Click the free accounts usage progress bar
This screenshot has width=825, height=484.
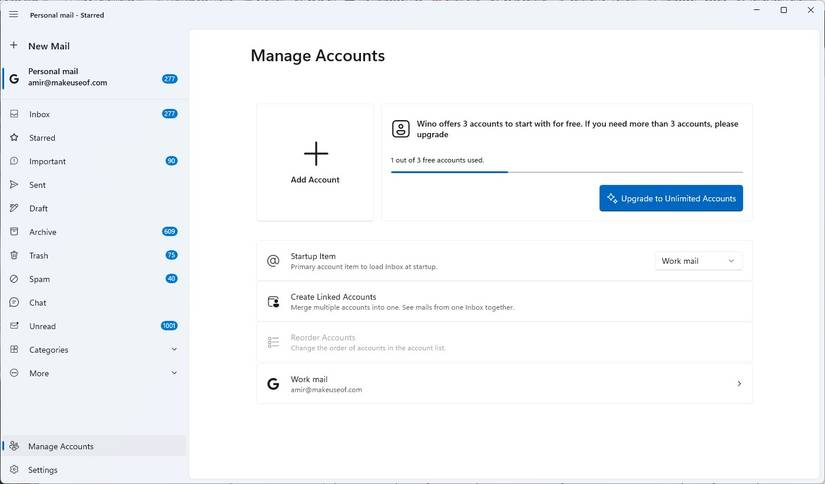click(567, 172)
